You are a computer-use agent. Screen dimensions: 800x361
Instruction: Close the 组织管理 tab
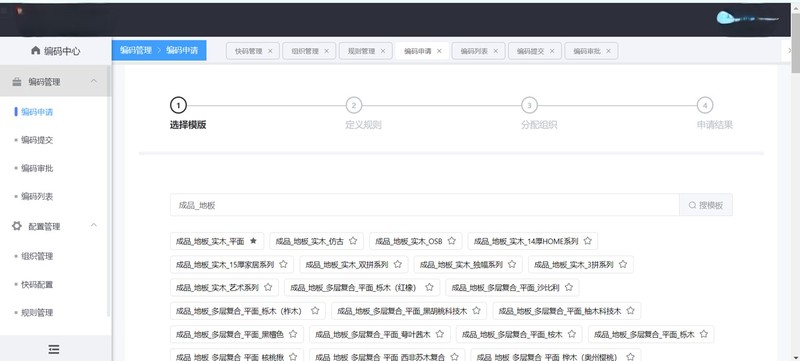click(327, 51)
